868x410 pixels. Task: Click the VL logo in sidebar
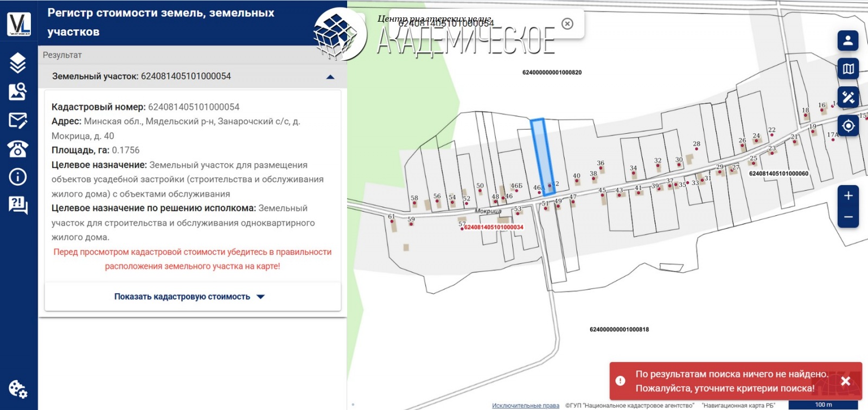[x=19, y=24]
